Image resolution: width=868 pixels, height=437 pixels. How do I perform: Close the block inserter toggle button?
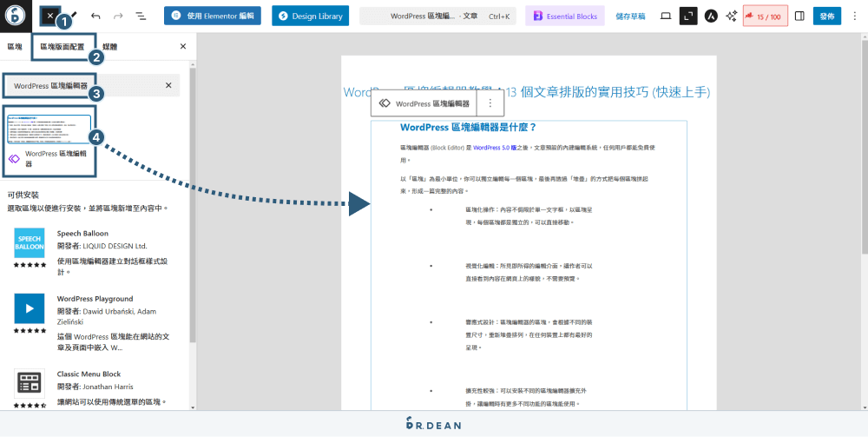click(50, 16)
